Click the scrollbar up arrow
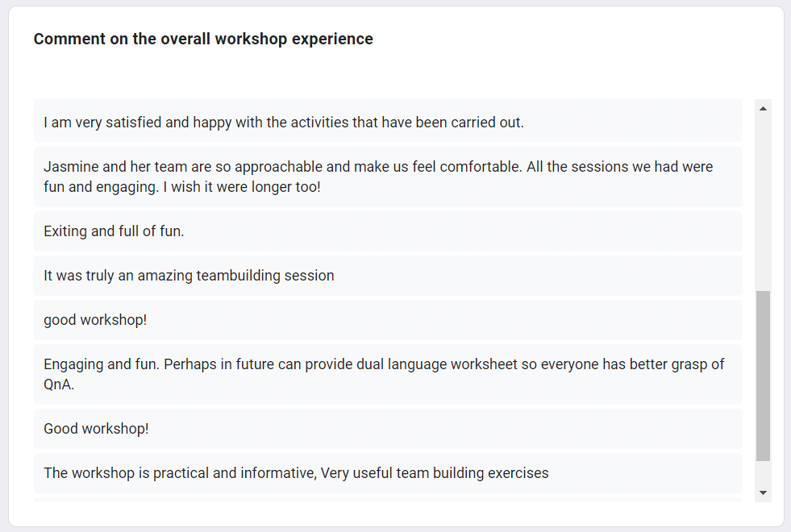This screenshot has width=791, height=532. 763,109
